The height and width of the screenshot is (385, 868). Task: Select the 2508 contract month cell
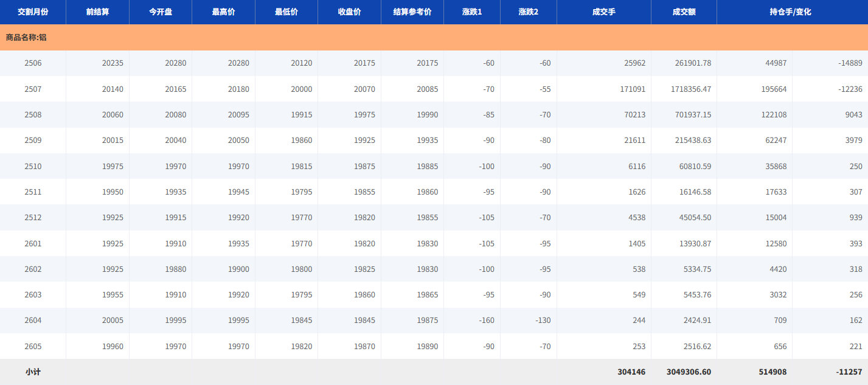click(33, 115)
